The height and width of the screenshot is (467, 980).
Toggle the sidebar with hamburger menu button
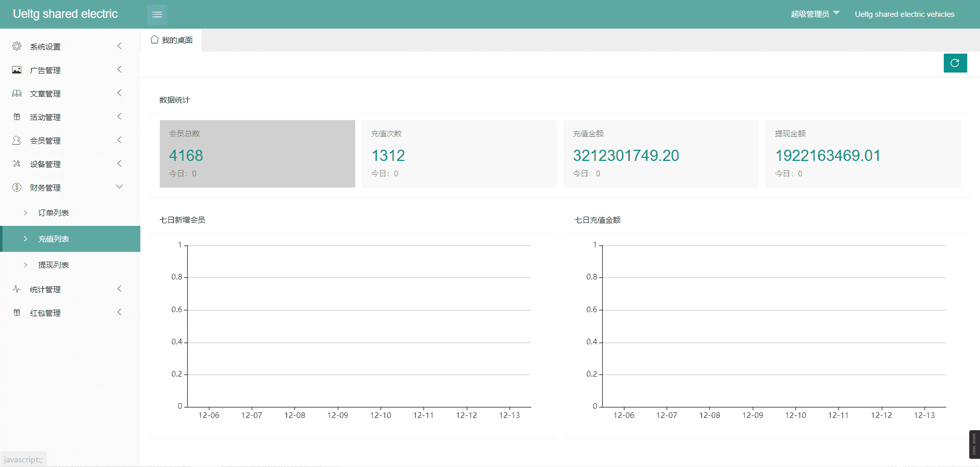(157, 14)
